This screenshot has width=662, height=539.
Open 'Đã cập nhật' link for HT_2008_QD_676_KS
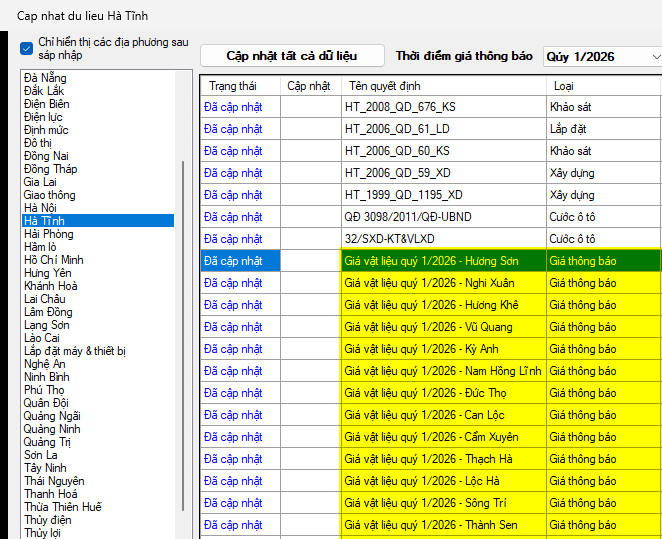pyautogui.click(x=233, y=107)
